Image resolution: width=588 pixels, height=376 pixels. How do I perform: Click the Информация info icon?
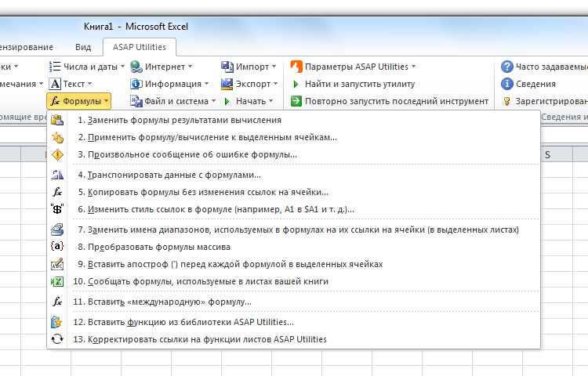[136, 84]
